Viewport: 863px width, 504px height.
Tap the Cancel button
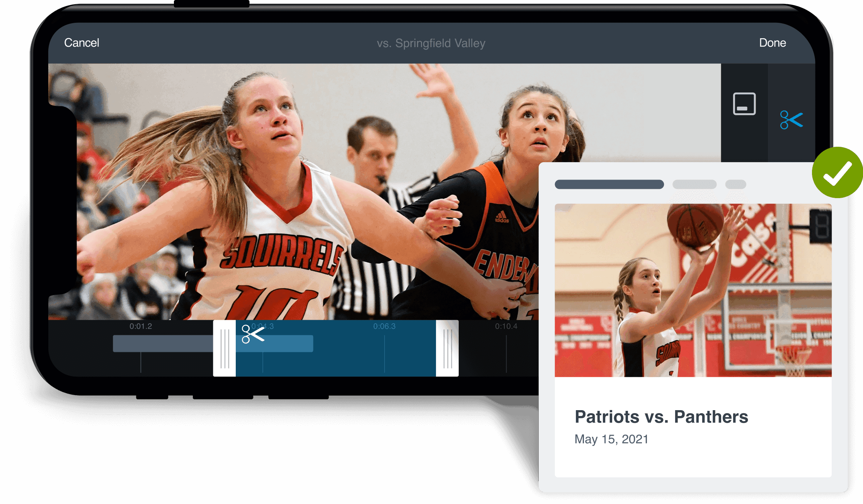pyautogui.click(x=82, y=43)
